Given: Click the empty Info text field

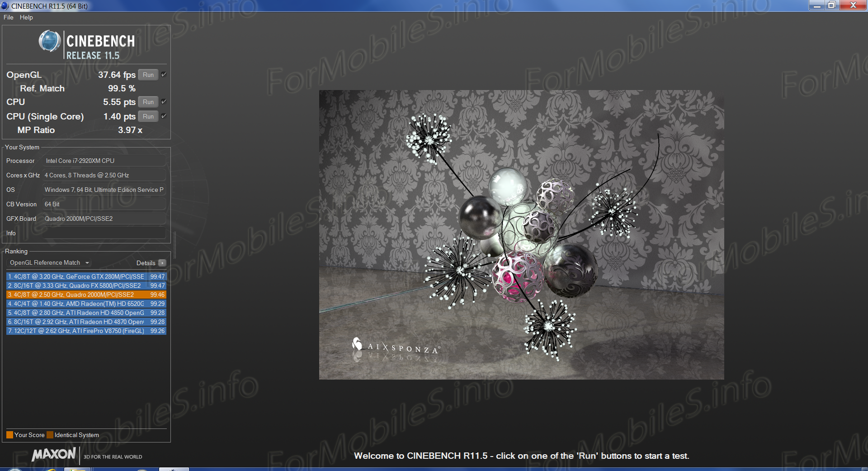Looking at the screenshot, I should click(104, 233).
